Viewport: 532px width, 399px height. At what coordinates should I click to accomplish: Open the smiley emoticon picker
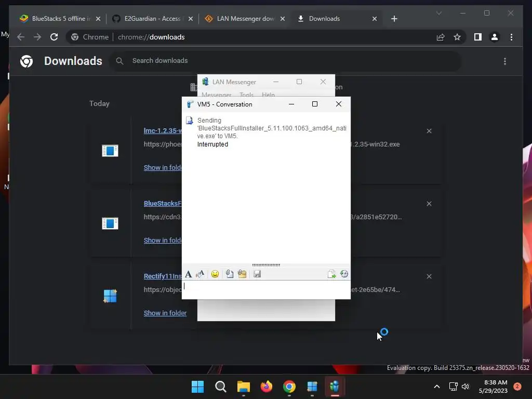tap(215, 274)
